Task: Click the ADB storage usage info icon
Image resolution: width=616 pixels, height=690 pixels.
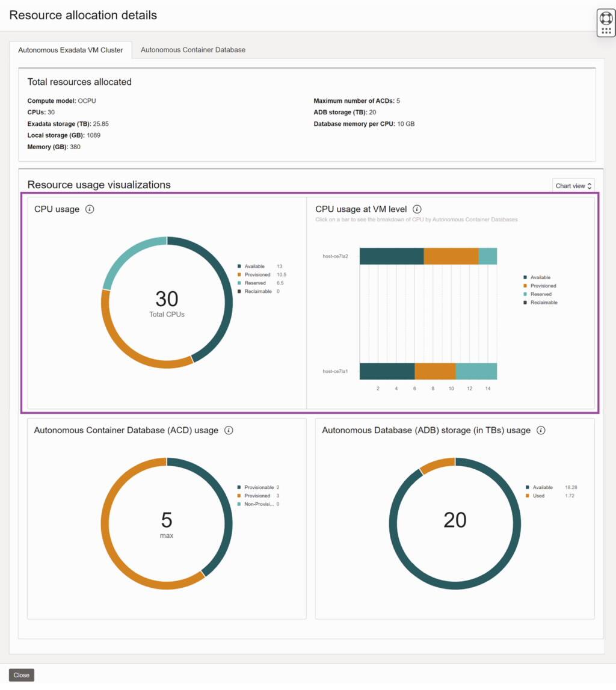Action: pyautogui.click(x=541, y=430)
